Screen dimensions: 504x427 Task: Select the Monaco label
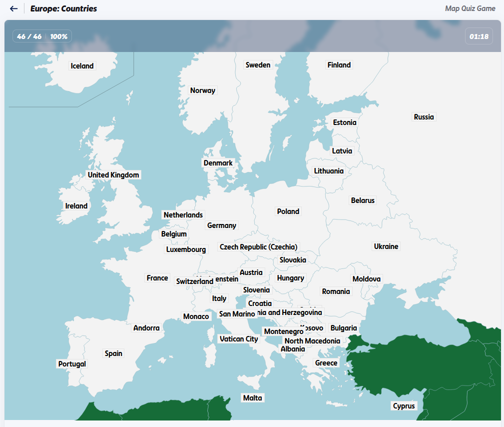(196, 316)
